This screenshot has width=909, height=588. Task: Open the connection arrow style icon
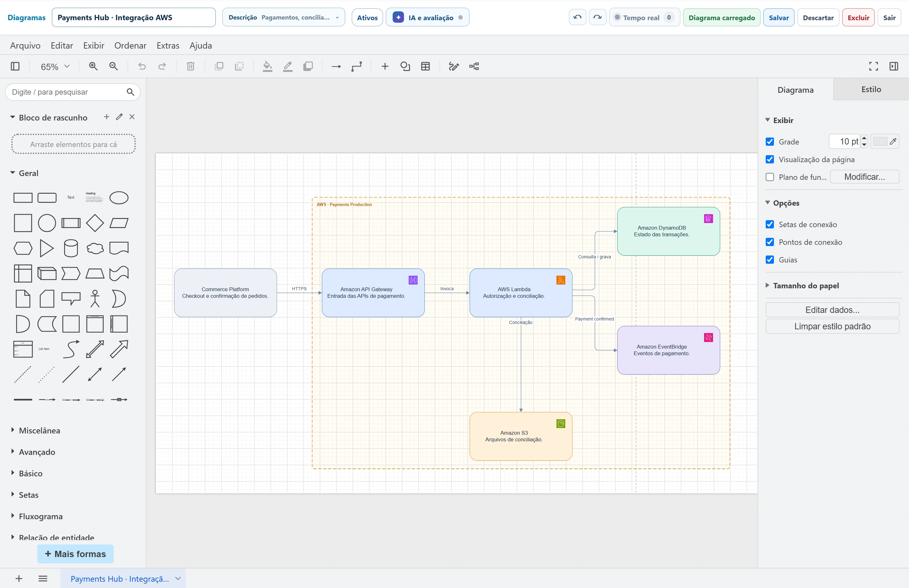point(336,67)
